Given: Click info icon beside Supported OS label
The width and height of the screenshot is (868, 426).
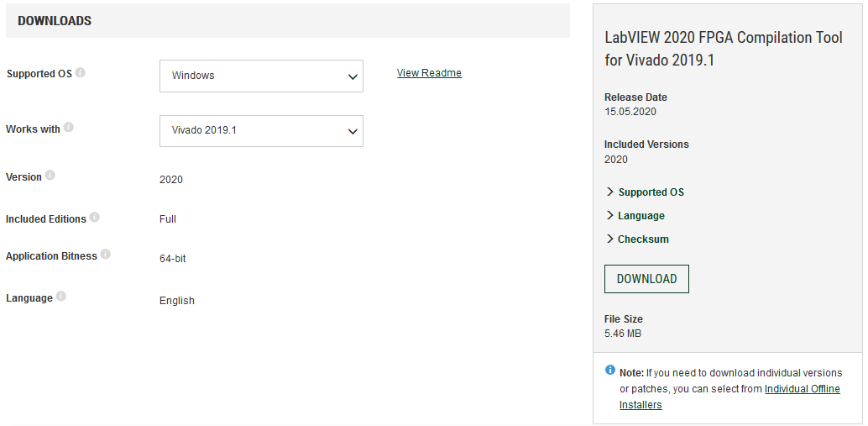Looking at the screenshot, I should click(x=81, y=72).
